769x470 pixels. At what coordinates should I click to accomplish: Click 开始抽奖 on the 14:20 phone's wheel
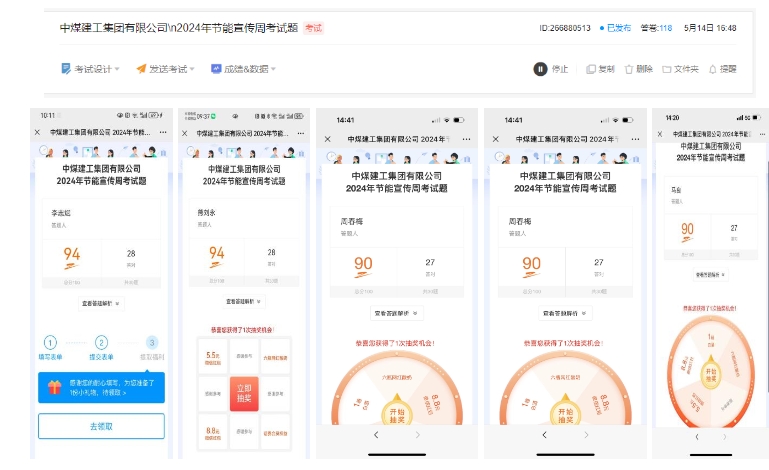pos(711,375)
